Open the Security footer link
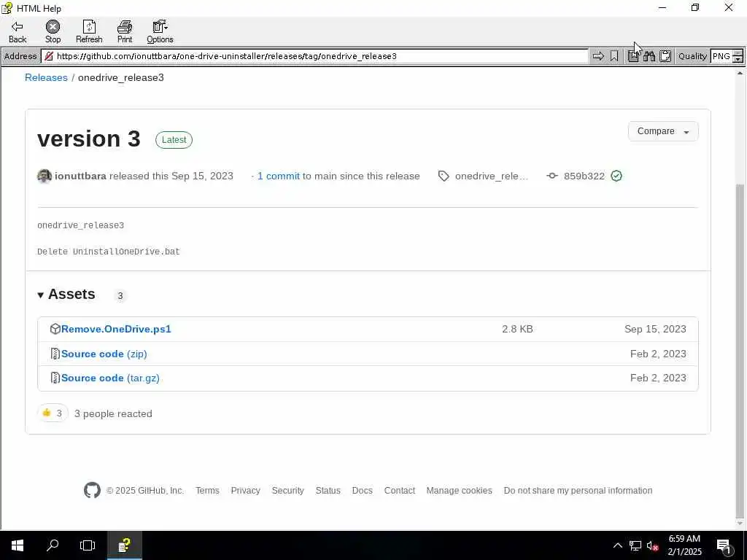 (x=287, y=491)
